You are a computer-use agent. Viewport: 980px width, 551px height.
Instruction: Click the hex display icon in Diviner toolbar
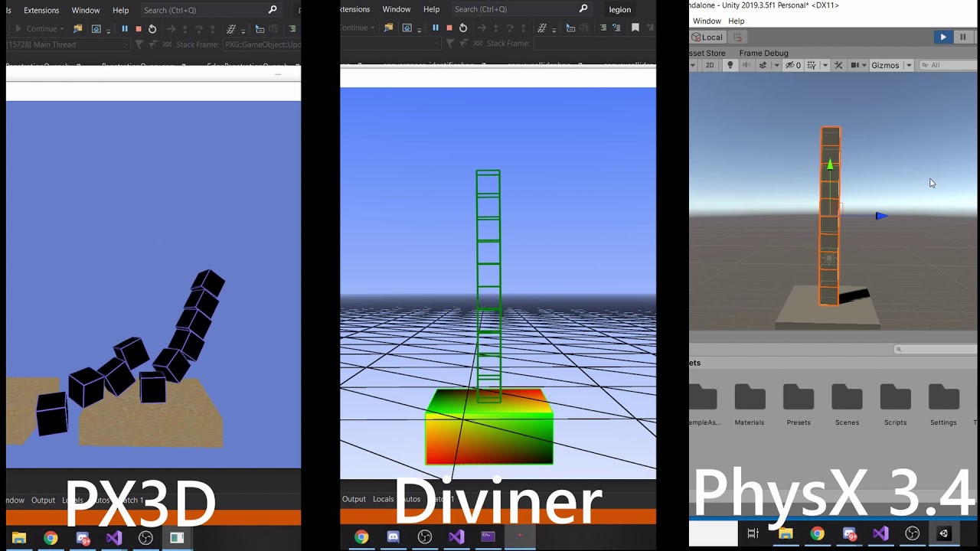[541, 28]
